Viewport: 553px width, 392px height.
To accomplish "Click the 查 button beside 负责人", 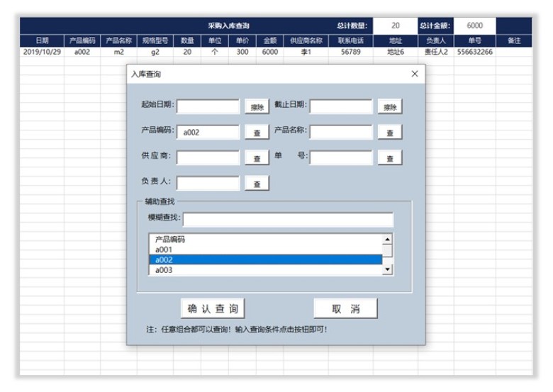I will pyautogui.click(x=257, y=184).
